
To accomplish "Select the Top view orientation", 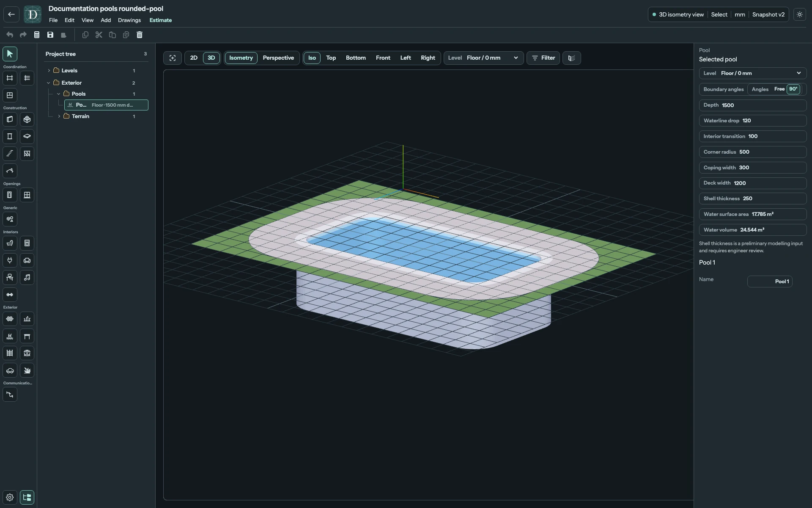I will pyautogui.click(x=331, y=58).
